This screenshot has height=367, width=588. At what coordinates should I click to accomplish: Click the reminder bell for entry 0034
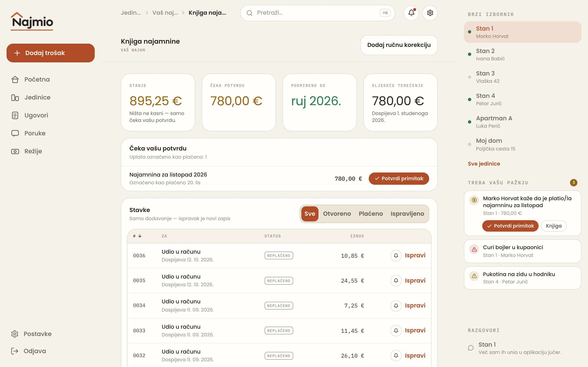click(396, 306)
